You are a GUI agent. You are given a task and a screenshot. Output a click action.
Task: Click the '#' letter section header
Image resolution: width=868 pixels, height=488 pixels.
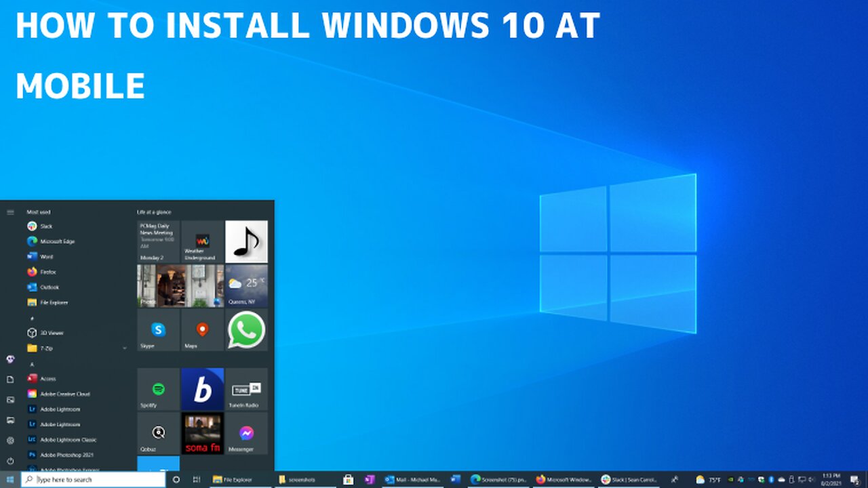(31, 318)
